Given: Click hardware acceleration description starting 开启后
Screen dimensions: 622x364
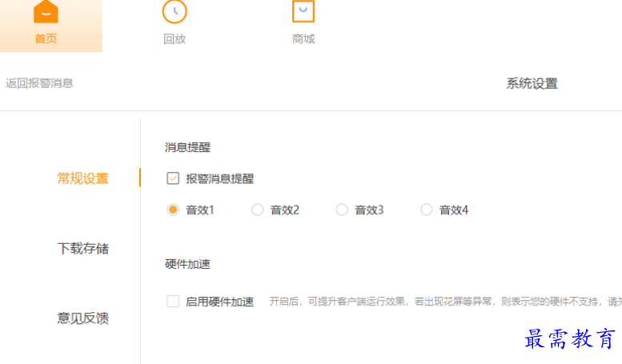Looking at the screenshot, I should tap(445, 302).
